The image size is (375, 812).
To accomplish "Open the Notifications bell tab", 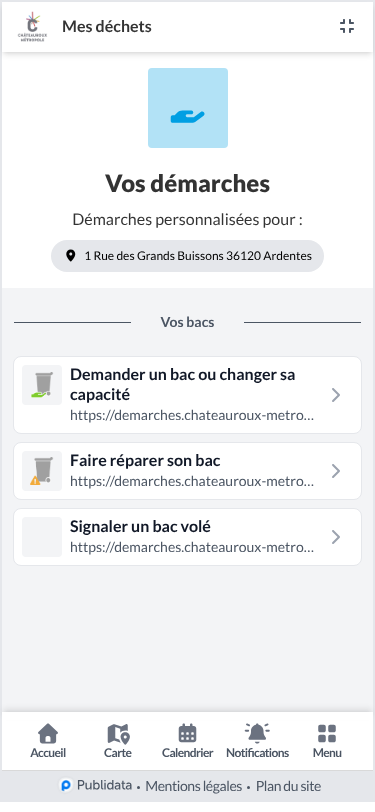I will pos(257,741).
